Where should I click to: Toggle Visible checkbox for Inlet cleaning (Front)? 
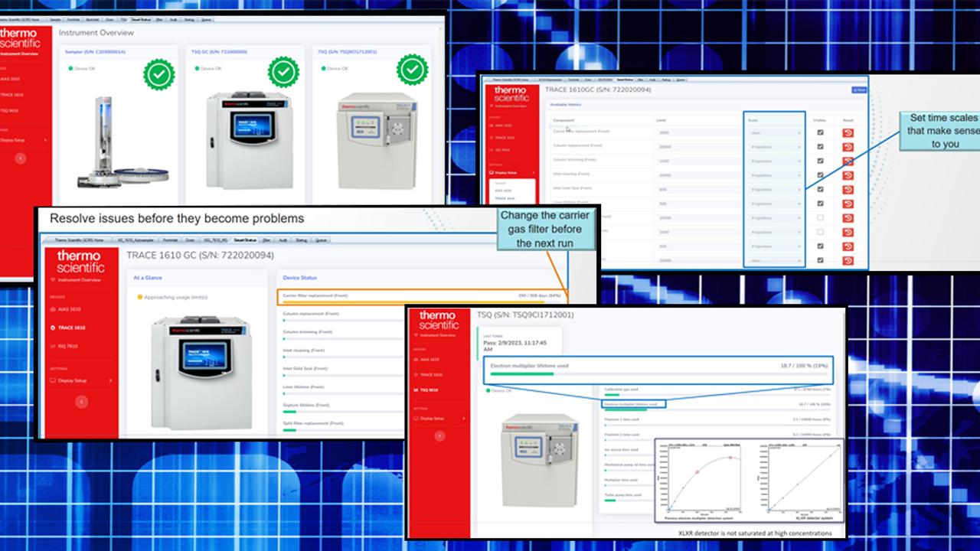821,175
